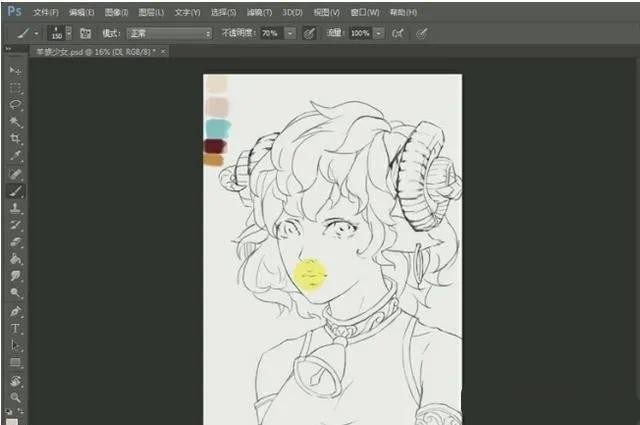Viewport: 640px width, 425px height.
Task: Click the tool preset brush icon in options bar
Action: [x=24, y=33]
